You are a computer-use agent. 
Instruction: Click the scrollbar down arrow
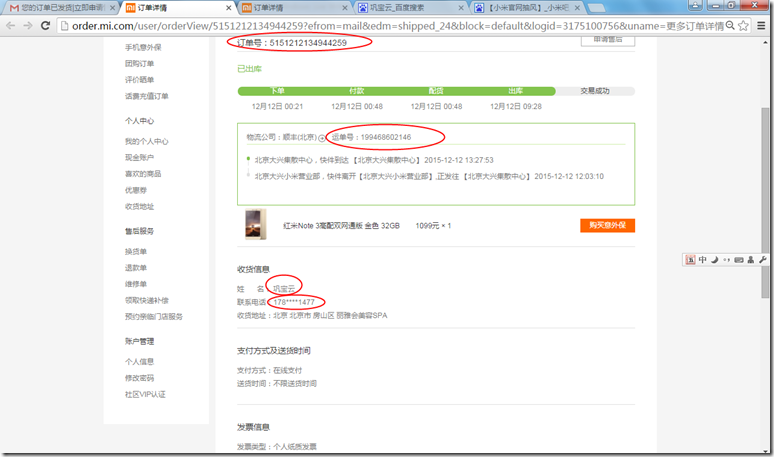pyautogui.click(x=765, y=450)
